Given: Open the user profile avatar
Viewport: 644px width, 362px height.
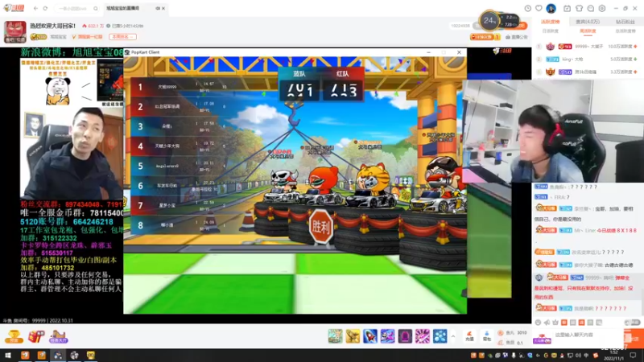Looking at the screenshot, I should coord(551,8).
